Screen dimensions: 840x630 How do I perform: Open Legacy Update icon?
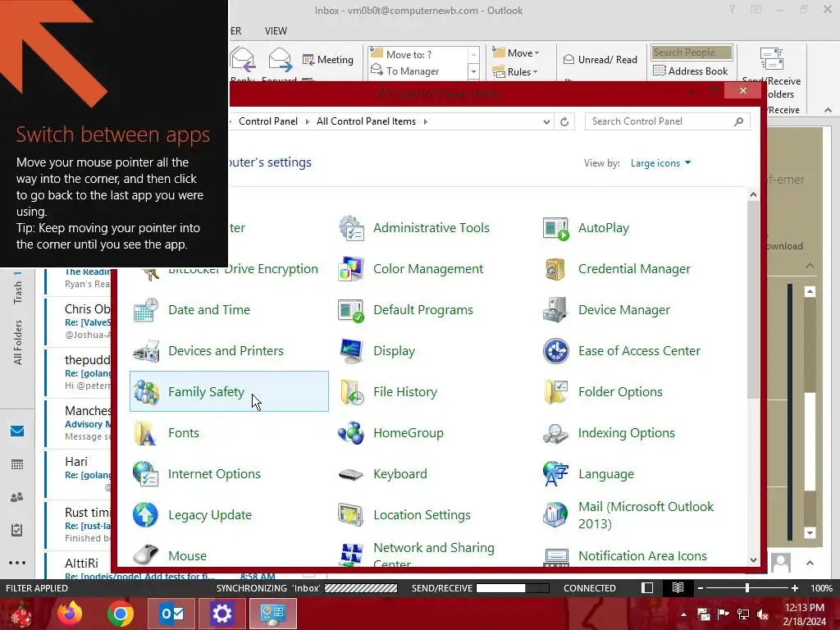pos(146,515)
